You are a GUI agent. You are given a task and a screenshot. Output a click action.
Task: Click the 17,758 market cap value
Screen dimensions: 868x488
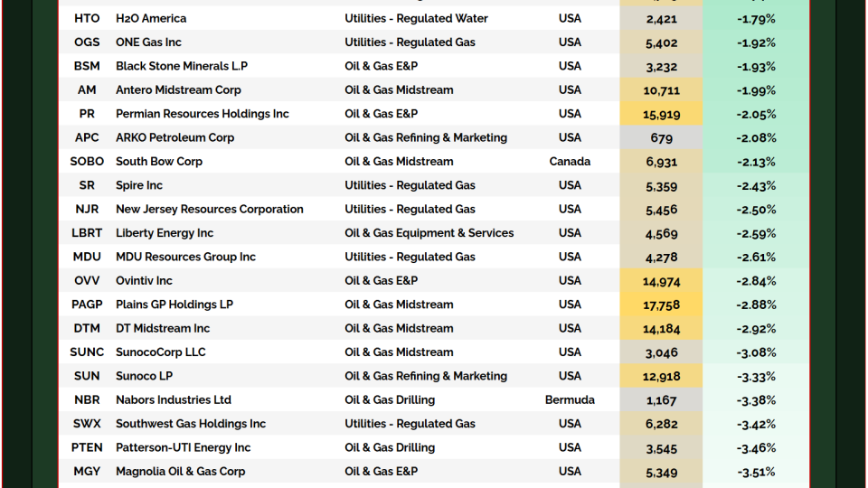[x=661, y=305]
